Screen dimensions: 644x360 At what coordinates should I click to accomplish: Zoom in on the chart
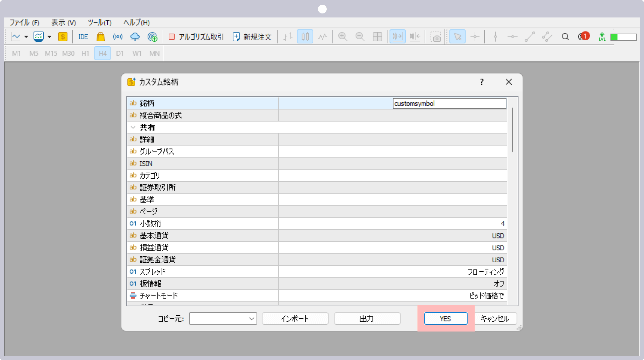tap(343, 37)
